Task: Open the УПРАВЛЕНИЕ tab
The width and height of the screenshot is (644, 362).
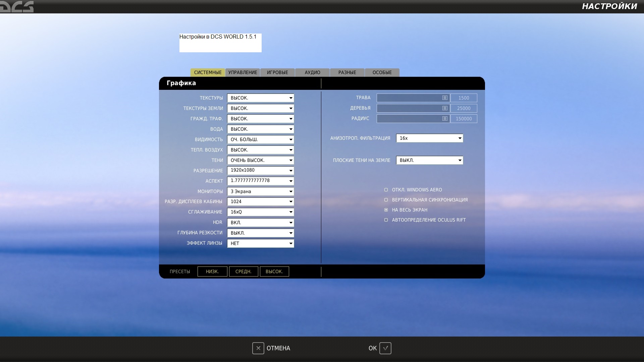Action: click(243, 72)
